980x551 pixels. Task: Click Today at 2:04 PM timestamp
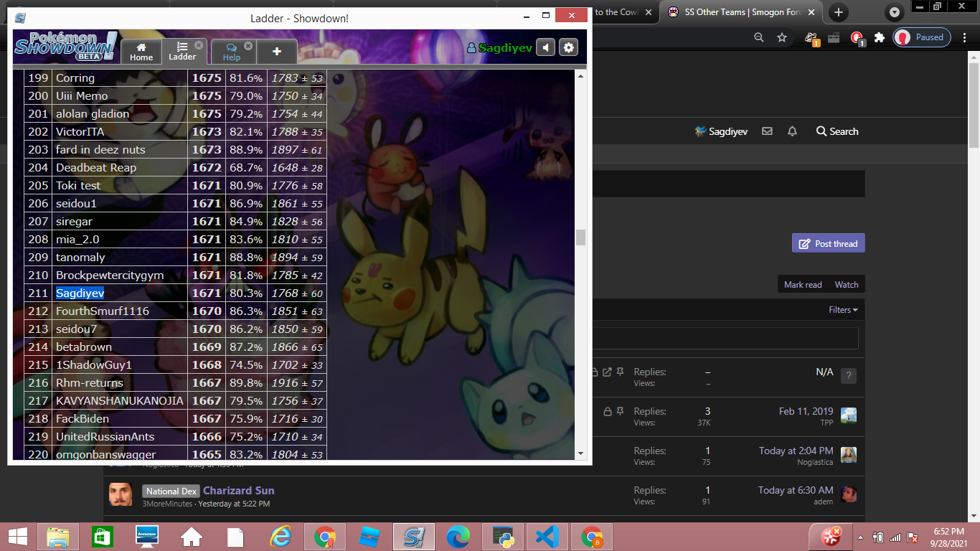(796, 451)
